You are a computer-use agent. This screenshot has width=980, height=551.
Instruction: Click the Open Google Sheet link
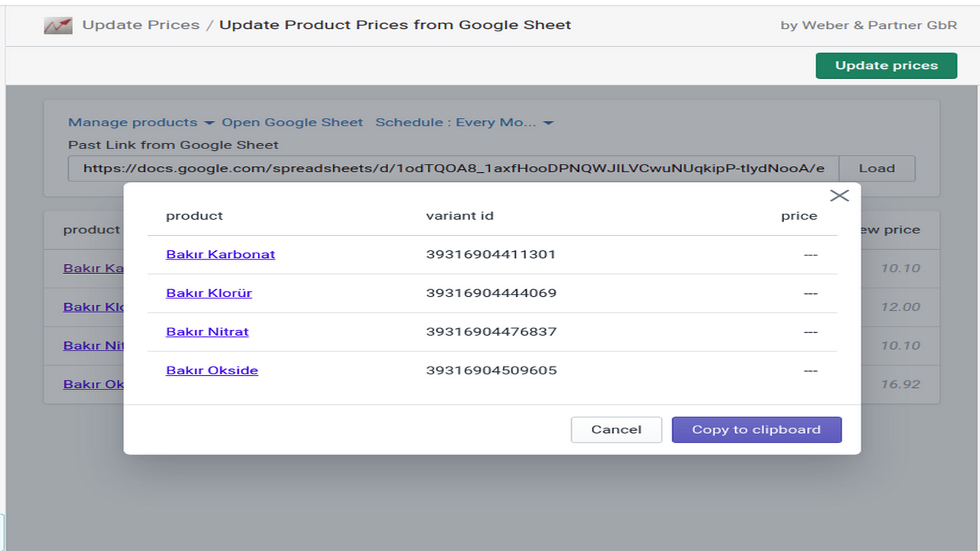click(x=292, y=122)
